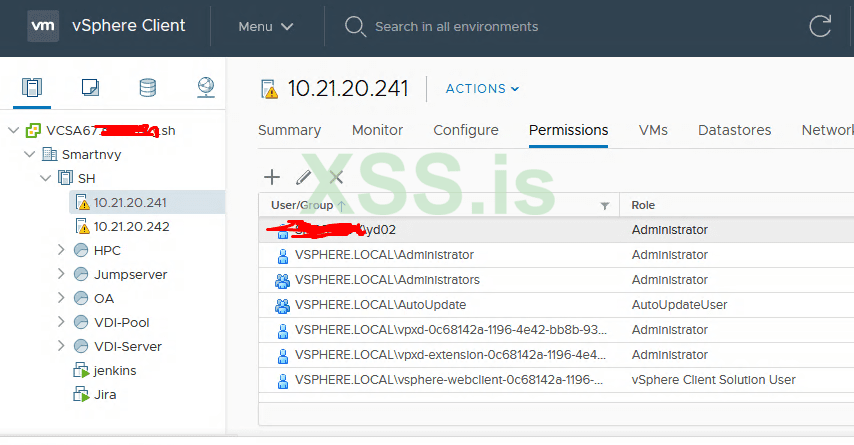The height and width of the screenshot is (445, 854).
Task: Click the User/Group column filter icon
Action: pyautogui.click(x=604, y=205)
